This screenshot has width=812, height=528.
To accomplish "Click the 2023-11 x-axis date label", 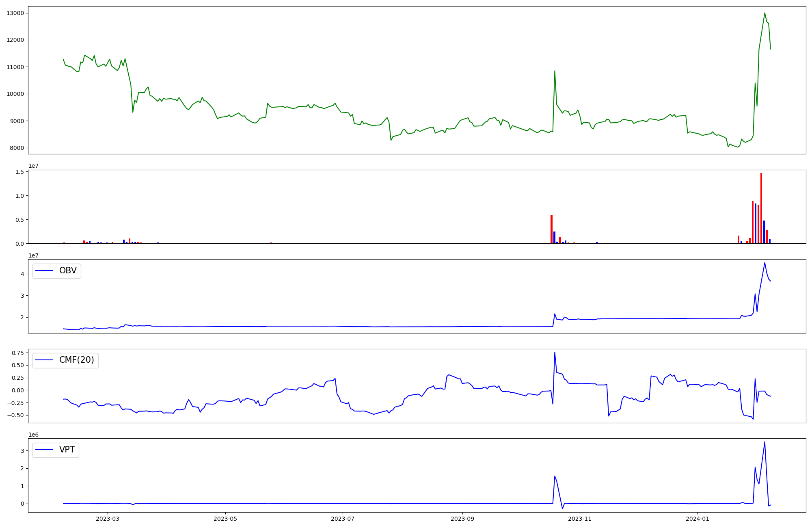I will tap(580, 519).
